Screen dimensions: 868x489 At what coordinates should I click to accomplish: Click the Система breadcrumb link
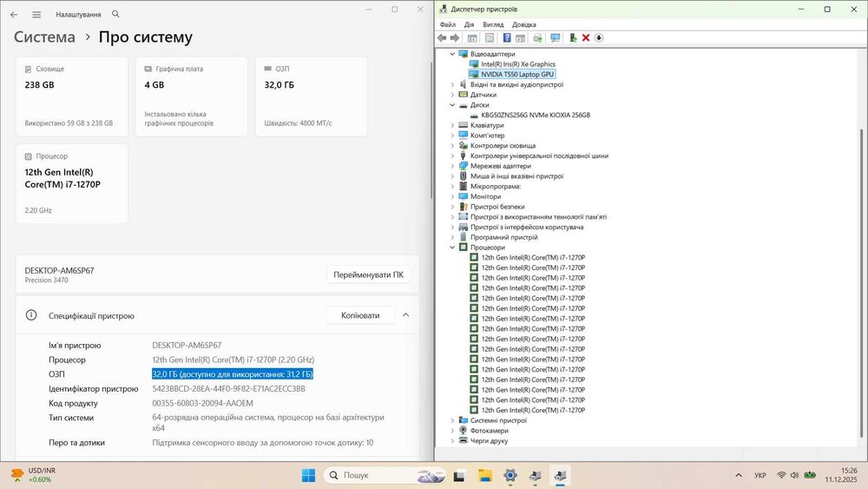(x=44, y=37)
